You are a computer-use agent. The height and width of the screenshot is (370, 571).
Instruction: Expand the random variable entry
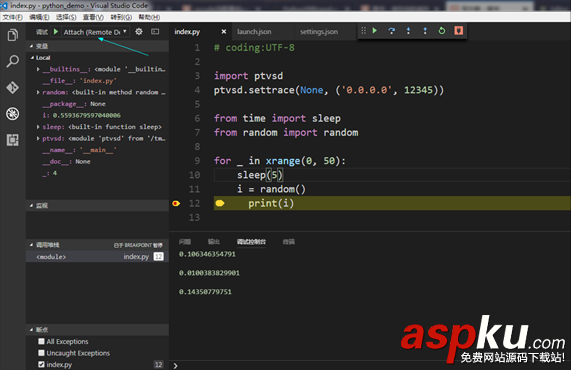coord(38,92)
